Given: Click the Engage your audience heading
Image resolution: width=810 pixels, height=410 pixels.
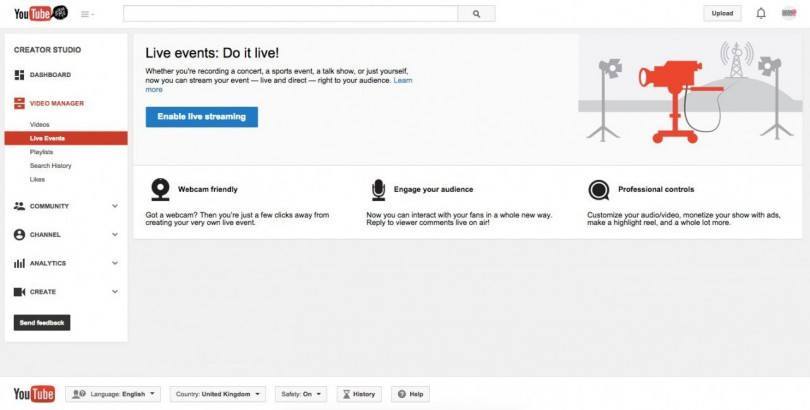Looking at the screenshot, I should (x=433, y=190).
